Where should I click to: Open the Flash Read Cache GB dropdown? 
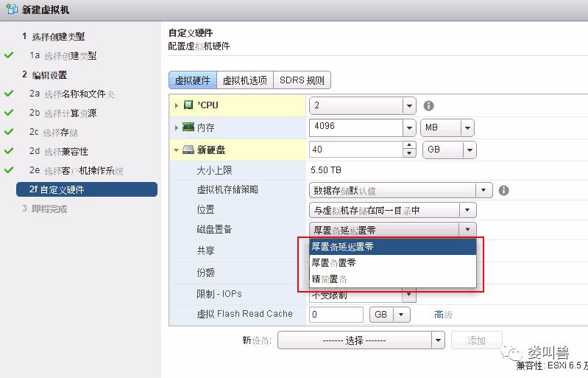pos(402,315)
